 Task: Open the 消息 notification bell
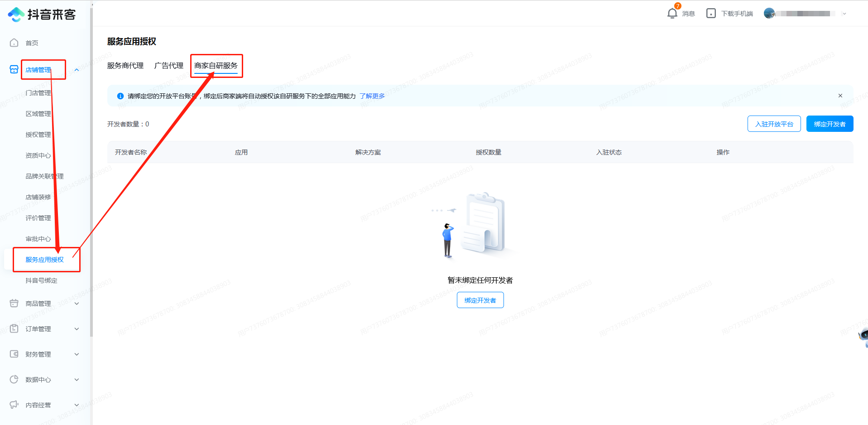[x=672, y=13]
